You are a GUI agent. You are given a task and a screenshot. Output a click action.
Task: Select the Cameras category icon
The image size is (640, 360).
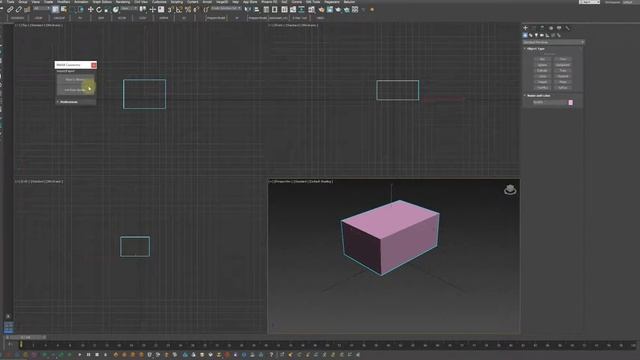[542, 36]
